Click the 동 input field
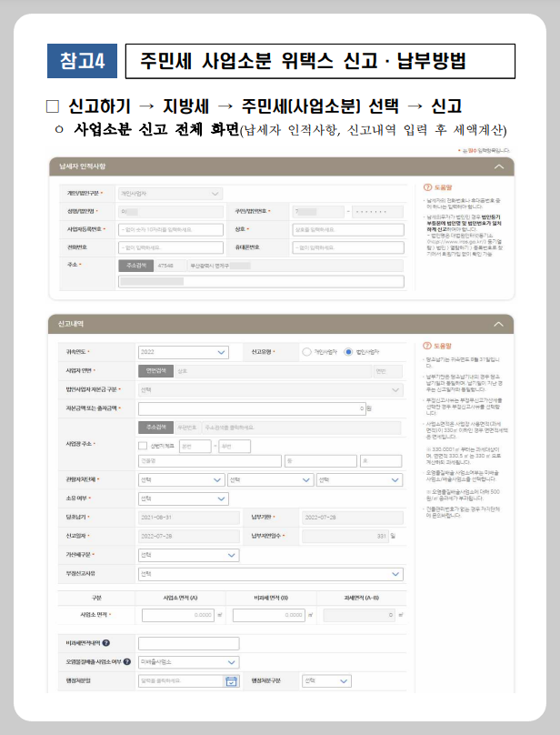 tap(321, 461)
